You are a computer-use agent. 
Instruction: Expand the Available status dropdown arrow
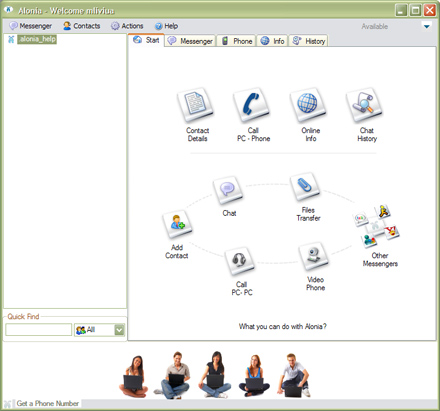(427, 26)
